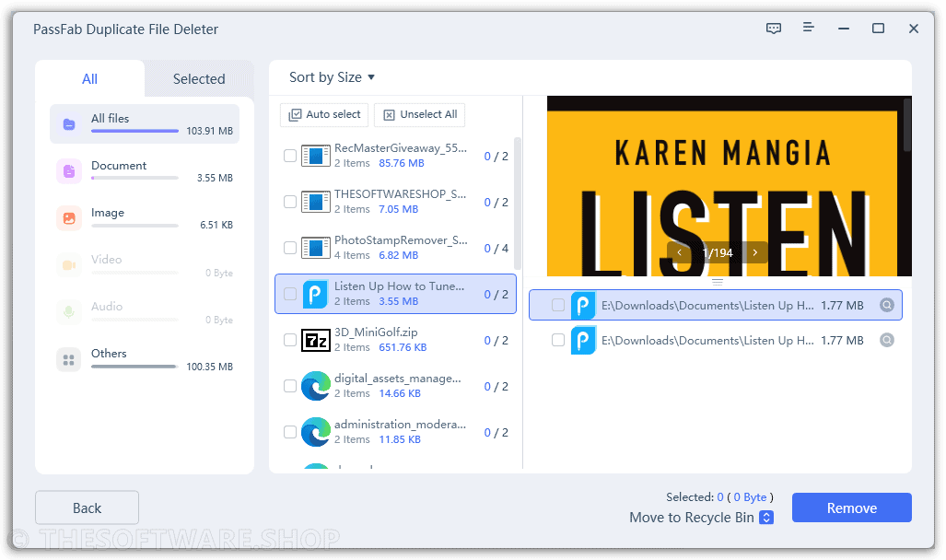This screenshot has width=946, height=560.
Task: Click the Video category icon
Action: point(69,265)
